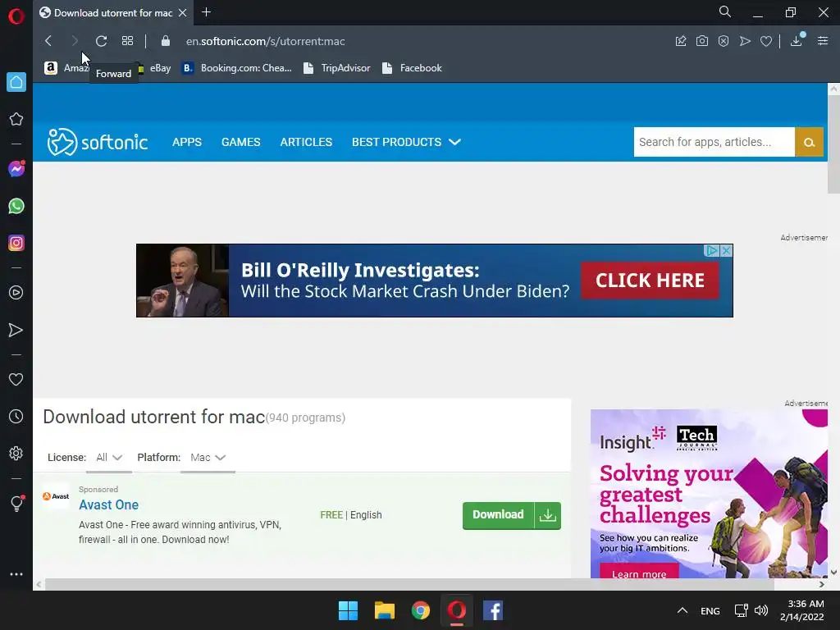Show hidden tray icons chevron
840x630 pixels.
coord(682,610)
